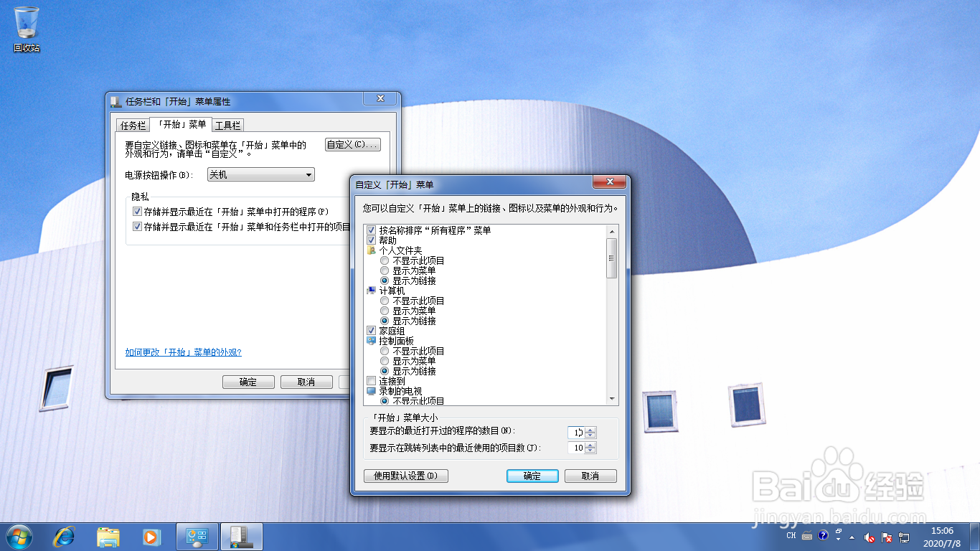This screenshot has height=551, width=980.
Task: Decrease recent programs number with down arrow
Action: point(590,435)
